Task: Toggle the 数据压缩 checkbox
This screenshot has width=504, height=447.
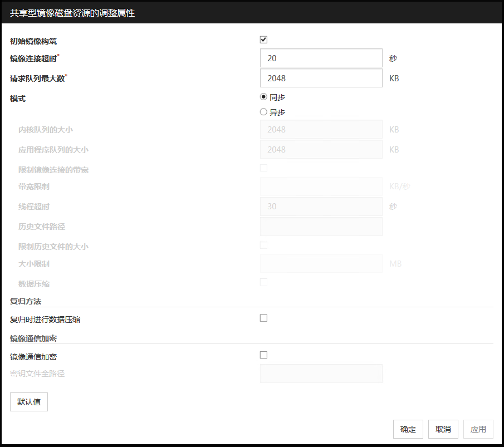Action: click(x=263, y=282)
